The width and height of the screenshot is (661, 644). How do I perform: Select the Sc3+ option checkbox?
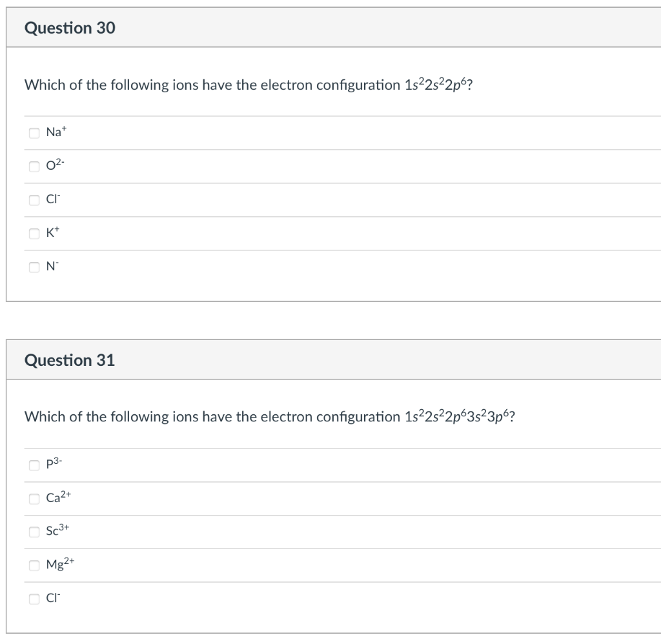[34, 532]
